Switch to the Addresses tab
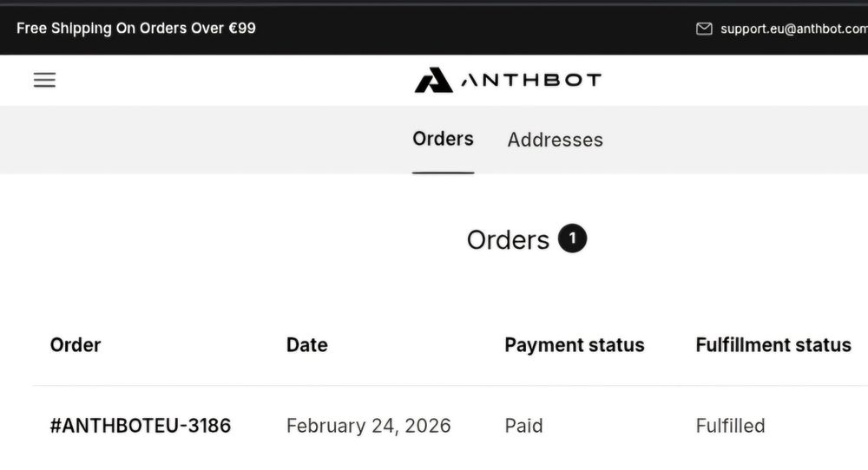 (x=555, y=140)
